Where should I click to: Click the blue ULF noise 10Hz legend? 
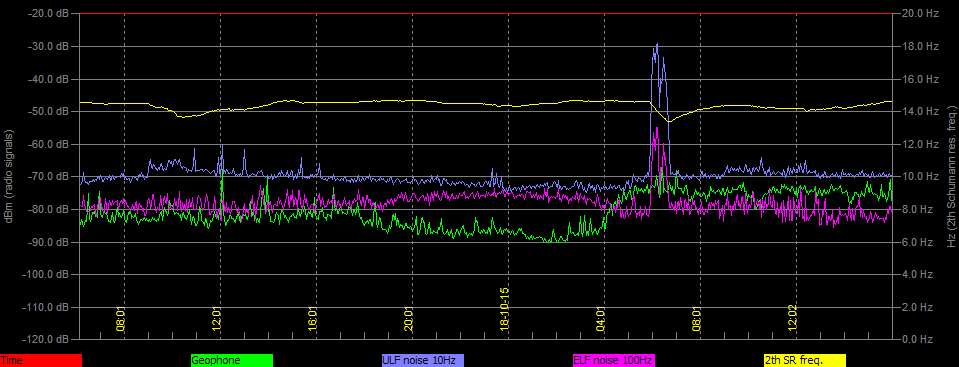pyautogui.click(x=423, y=360)
